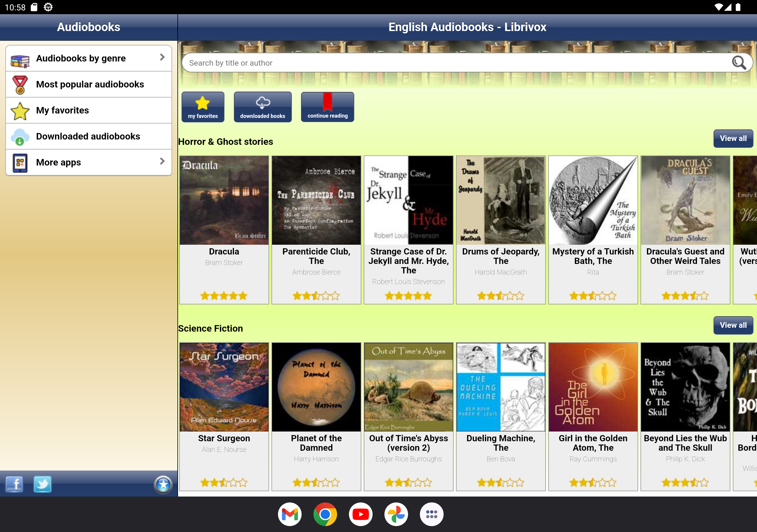Click author name 'Ambrose Bierce'
The height and width of the screenshot is (532, 757).
click(x=316, y=272)
